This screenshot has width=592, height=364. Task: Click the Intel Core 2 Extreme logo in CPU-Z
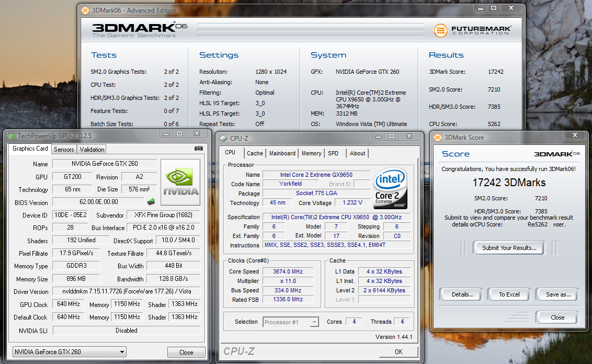point(390,188)
